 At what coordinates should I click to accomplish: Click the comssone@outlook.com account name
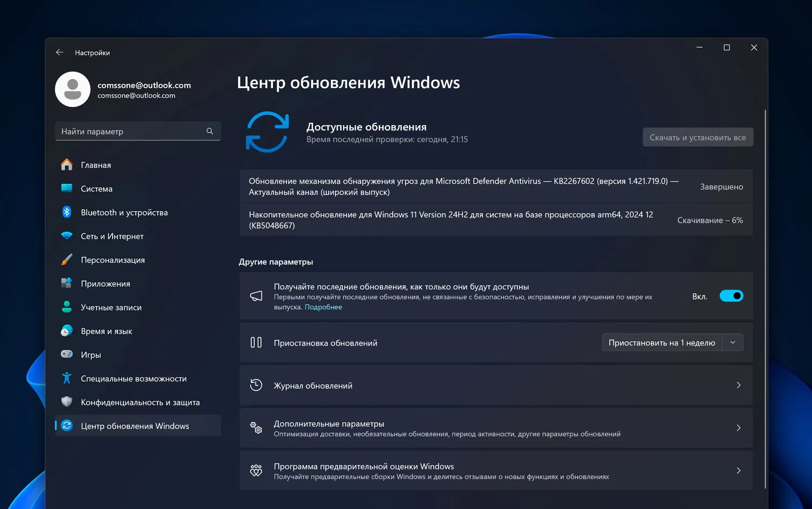[144, 85]
